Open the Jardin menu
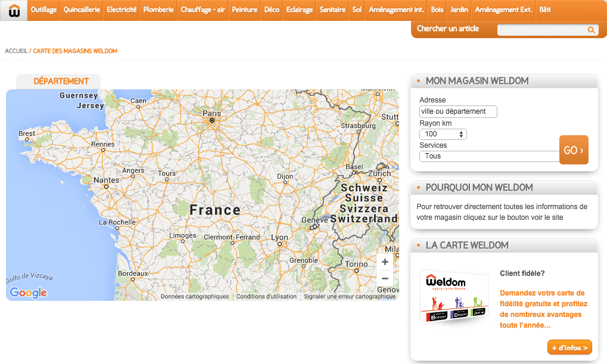607x364 pixels. point(459,10)
